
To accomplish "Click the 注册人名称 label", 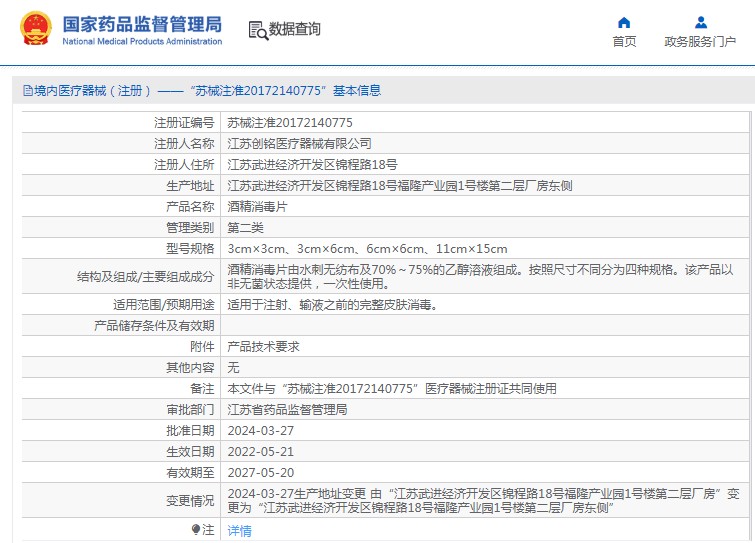I will (x=184, y=143).
